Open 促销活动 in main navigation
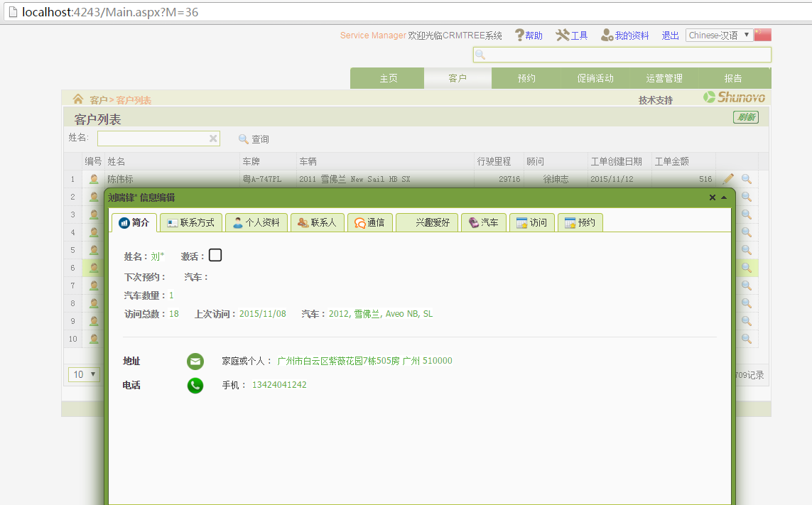This screenshot has height=505, width=812. point(595,78)
